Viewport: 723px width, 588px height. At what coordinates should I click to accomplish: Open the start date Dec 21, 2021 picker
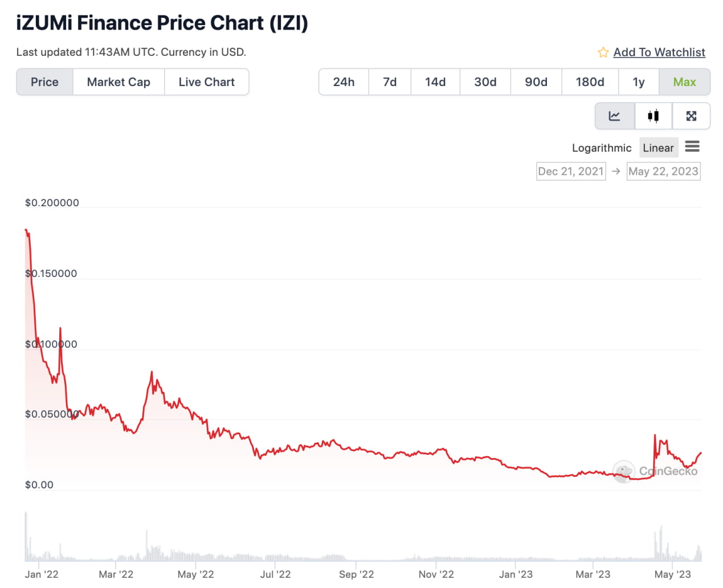click(x=570, y=171)
